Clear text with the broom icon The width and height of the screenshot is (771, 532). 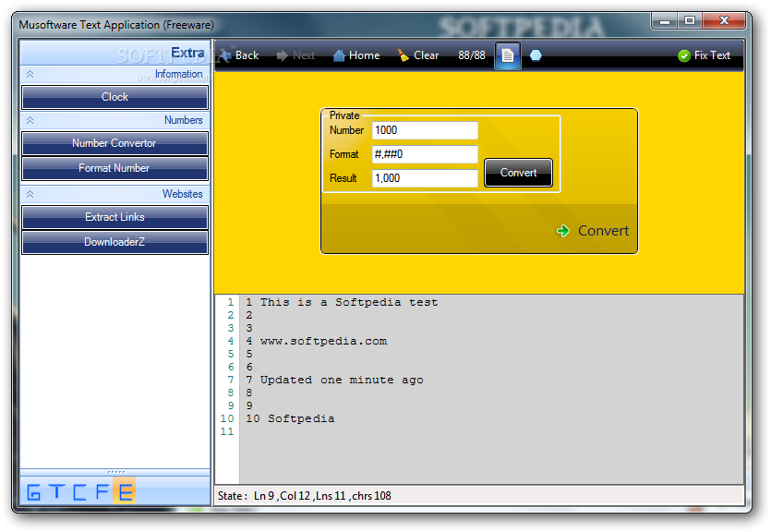pos(418,55)
